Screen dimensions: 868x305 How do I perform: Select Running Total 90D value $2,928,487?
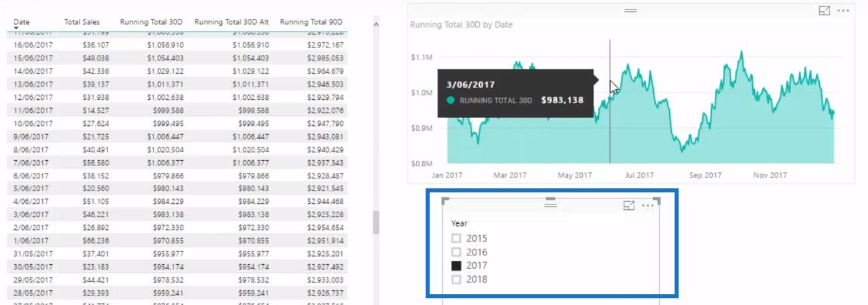(x=325, y=176)
